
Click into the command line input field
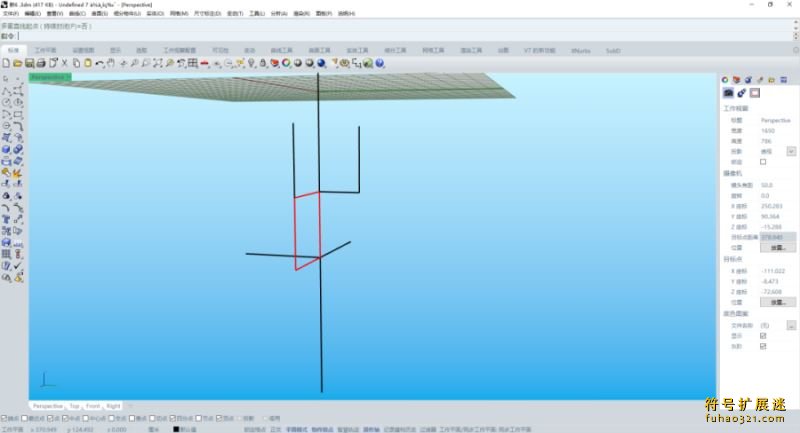[403, 36]
